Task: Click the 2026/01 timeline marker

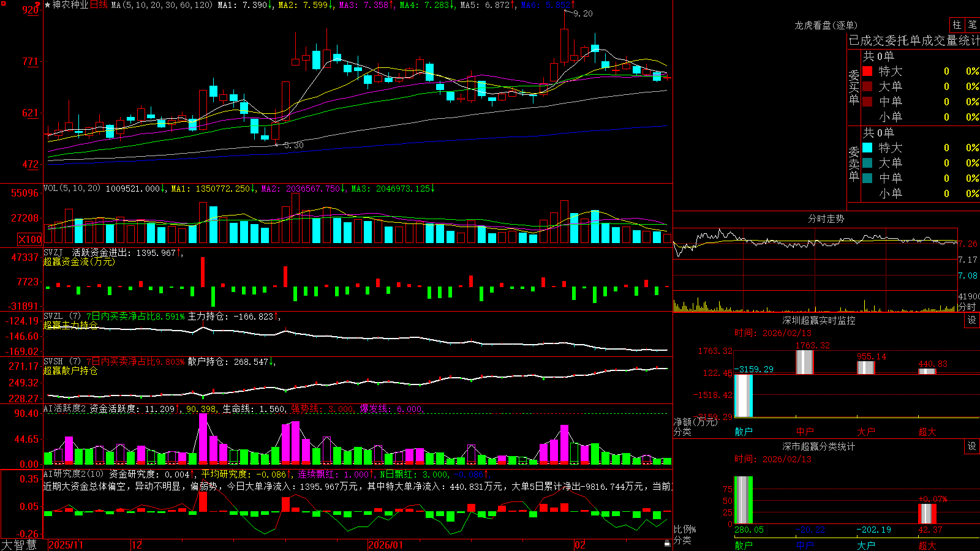Action: click(x=385, y=545)
